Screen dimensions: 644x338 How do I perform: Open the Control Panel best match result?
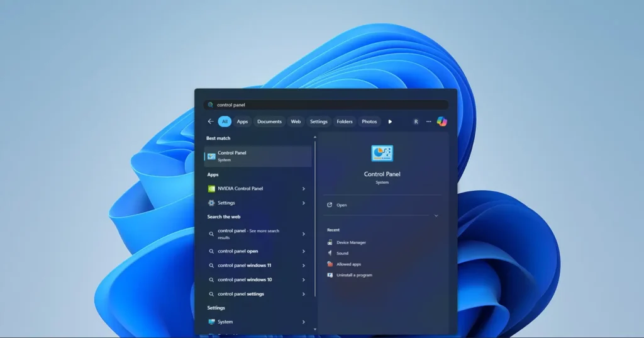[258, 156]
